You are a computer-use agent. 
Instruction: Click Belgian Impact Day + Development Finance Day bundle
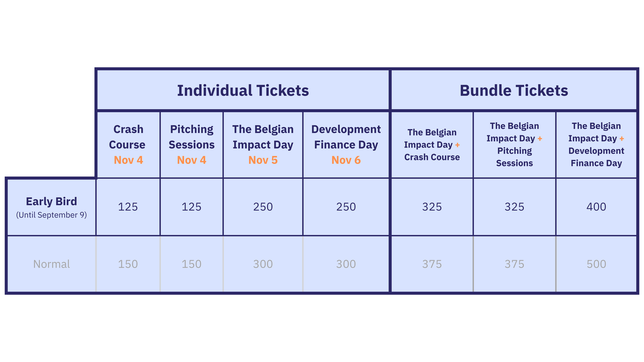(596, 145)
